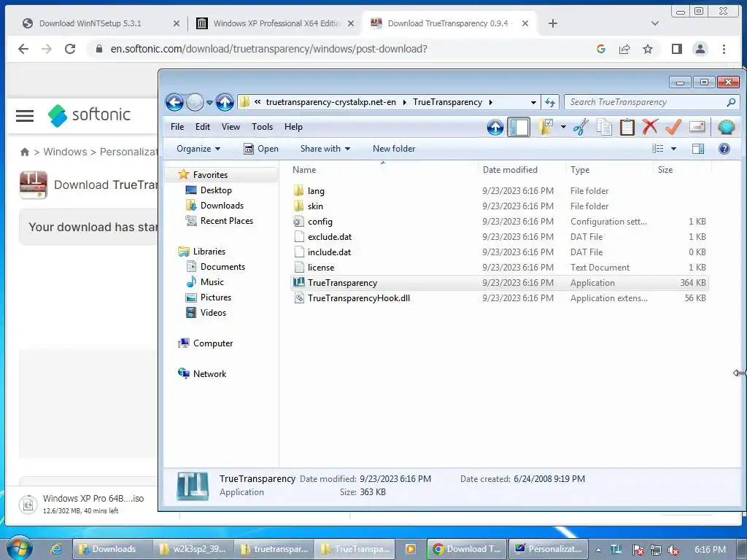Toggle the preview pane button
This screenshot has width=747, height=560.
coord(698,149)
